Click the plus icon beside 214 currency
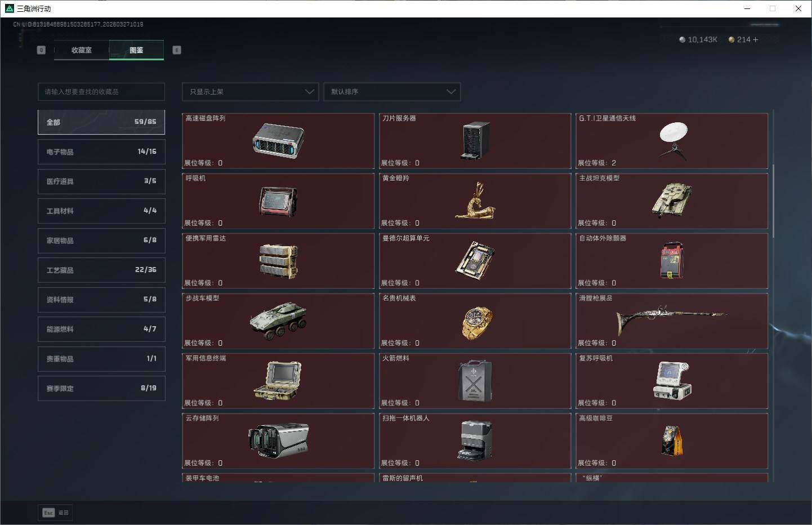Image resolution: width=812 pixels, height=525 pixels. click(756, 39)
